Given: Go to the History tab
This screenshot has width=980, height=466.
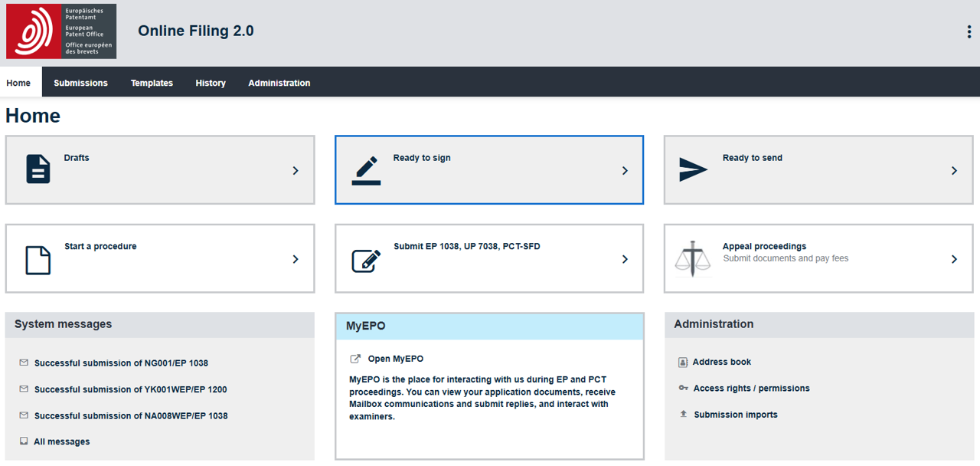Looking at the screenshot, I should 211,83.
